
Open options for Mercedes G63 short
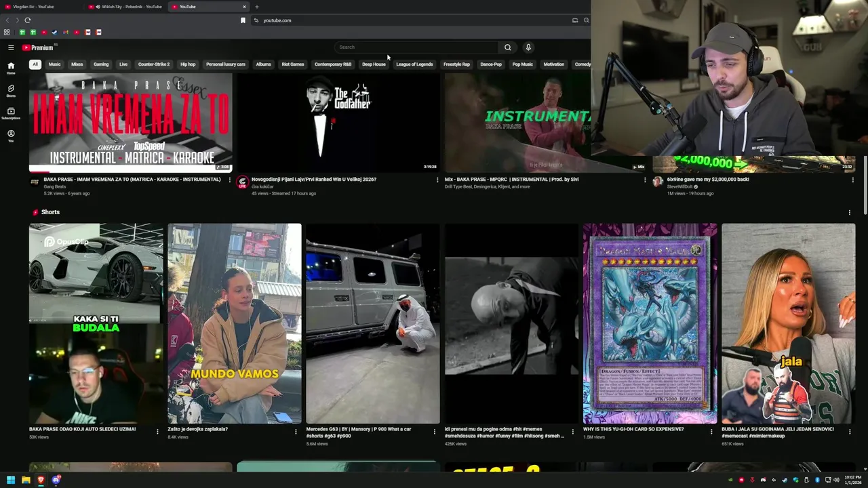click(435, 431)
